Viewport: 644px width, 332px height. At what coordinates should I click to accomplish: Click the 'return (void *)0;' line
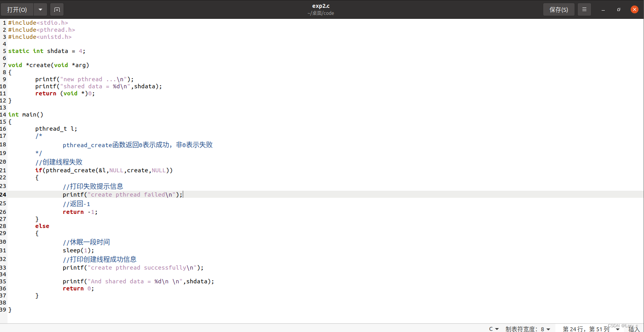[x=65, y=93]
